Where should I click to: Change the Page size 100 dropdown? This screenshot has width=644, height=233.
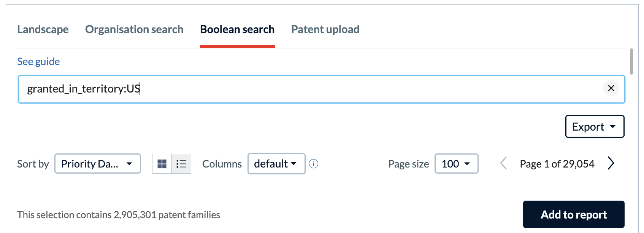[456, 164]
